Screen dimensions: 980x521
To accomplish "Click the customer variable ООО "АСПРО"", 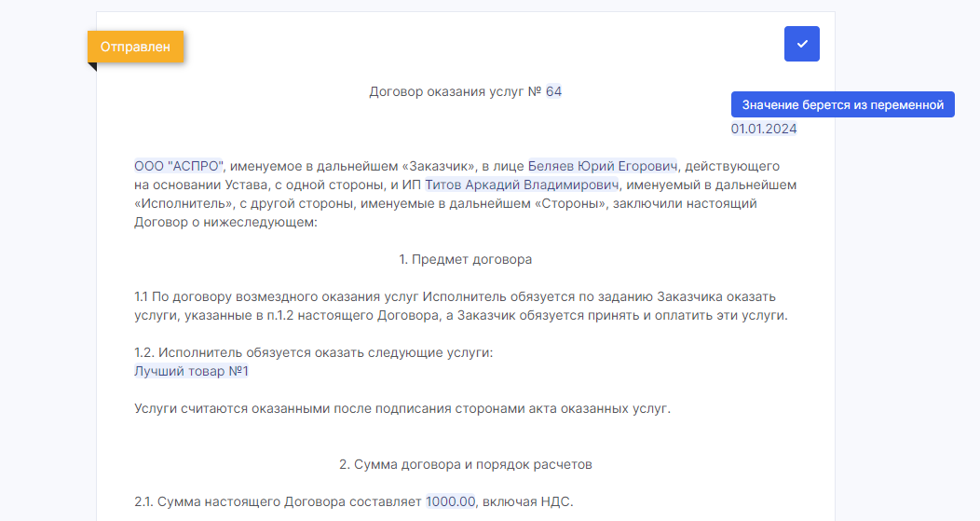I will click(x=178, y=167).
